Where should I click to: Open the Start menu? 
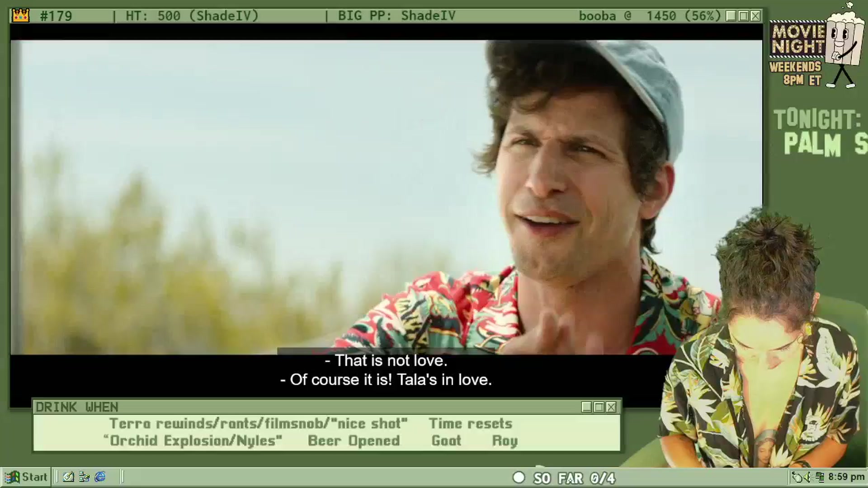tap(26, 477)
